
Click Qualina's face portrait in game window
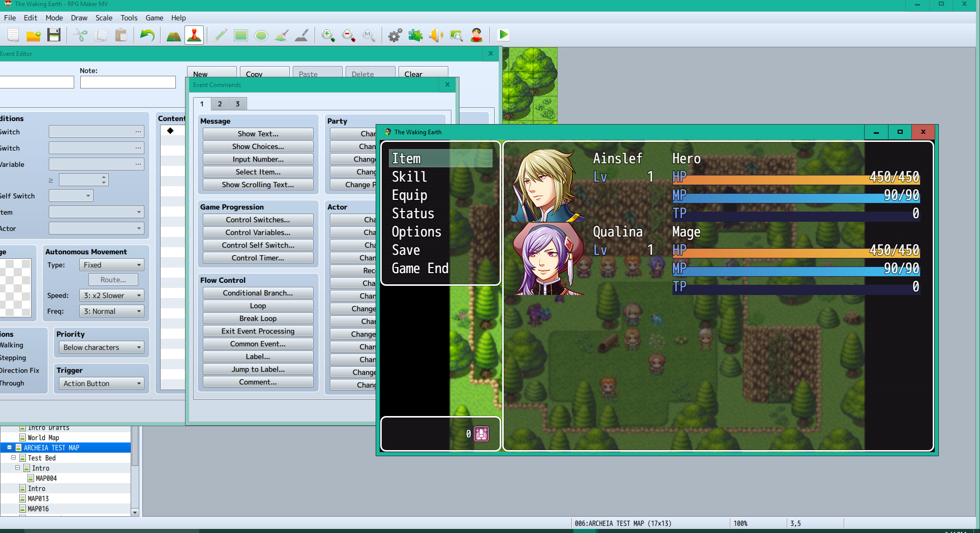[x=548, y=259]
